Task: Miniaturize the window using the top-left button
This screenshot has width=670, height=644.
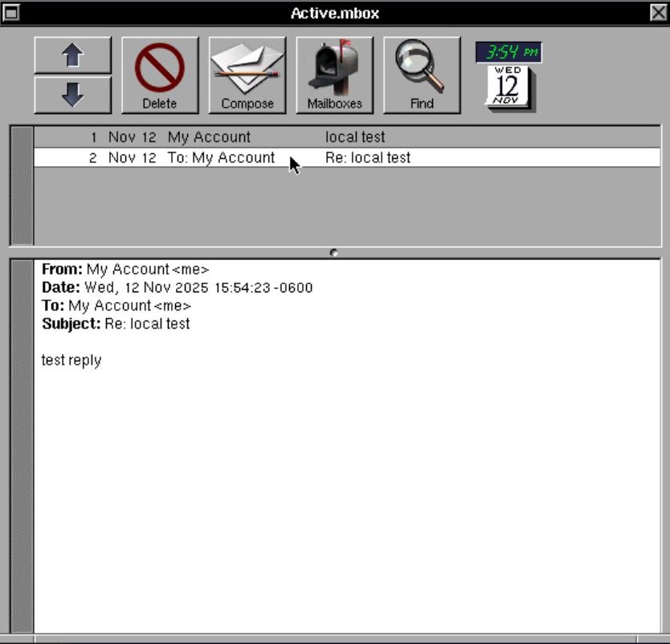Action: click(x=11, y=13)
